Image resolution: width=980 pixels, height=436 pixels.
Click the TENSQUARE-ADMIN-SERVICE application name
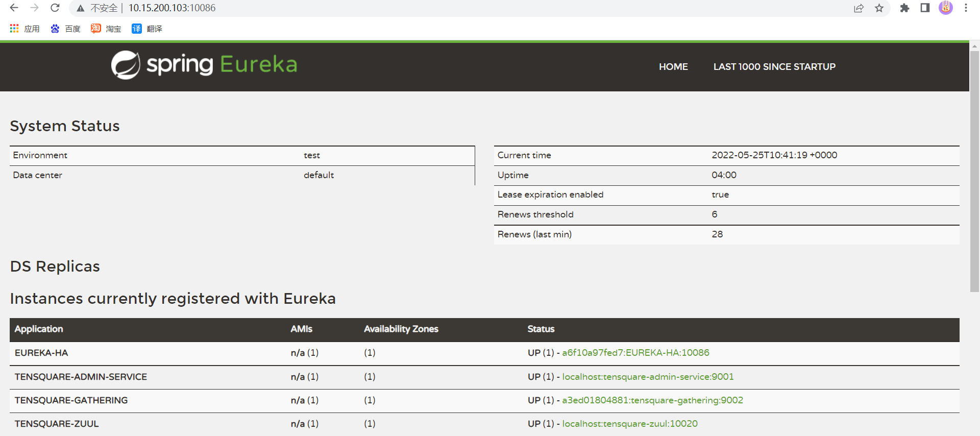pos(81,377)
